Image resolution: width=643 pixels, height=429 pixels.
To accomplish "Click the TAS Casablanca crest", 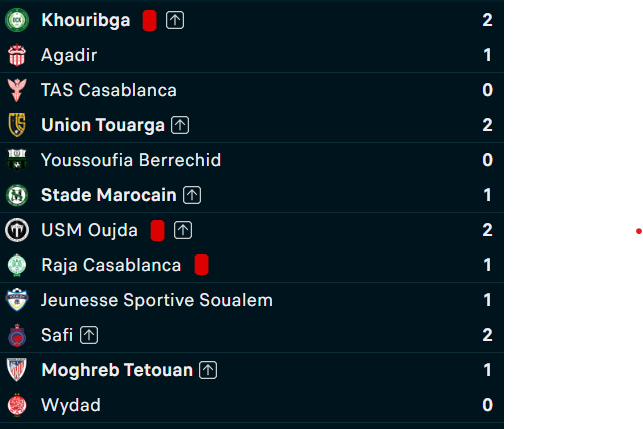I will [17, 90].
